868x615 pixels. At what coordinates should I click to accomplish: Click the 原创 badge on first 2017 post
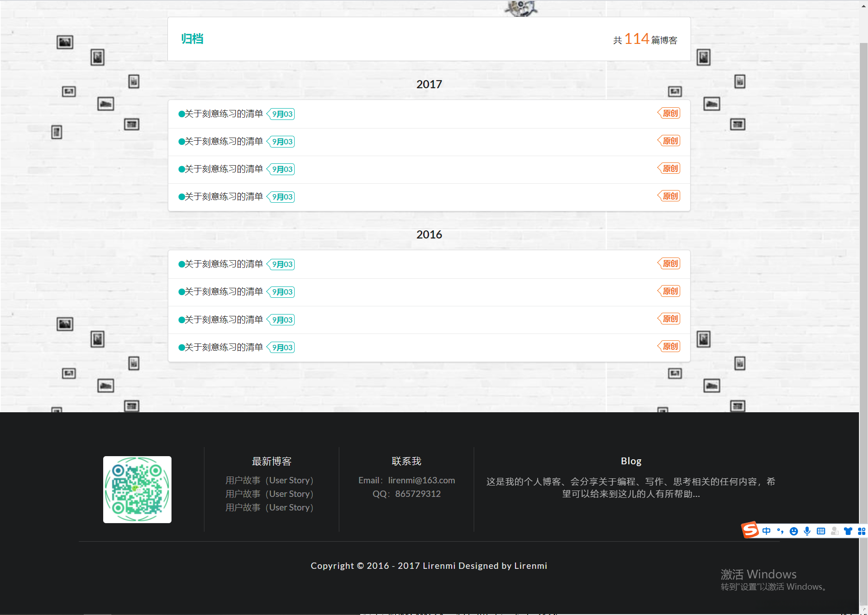click(669, 113)
